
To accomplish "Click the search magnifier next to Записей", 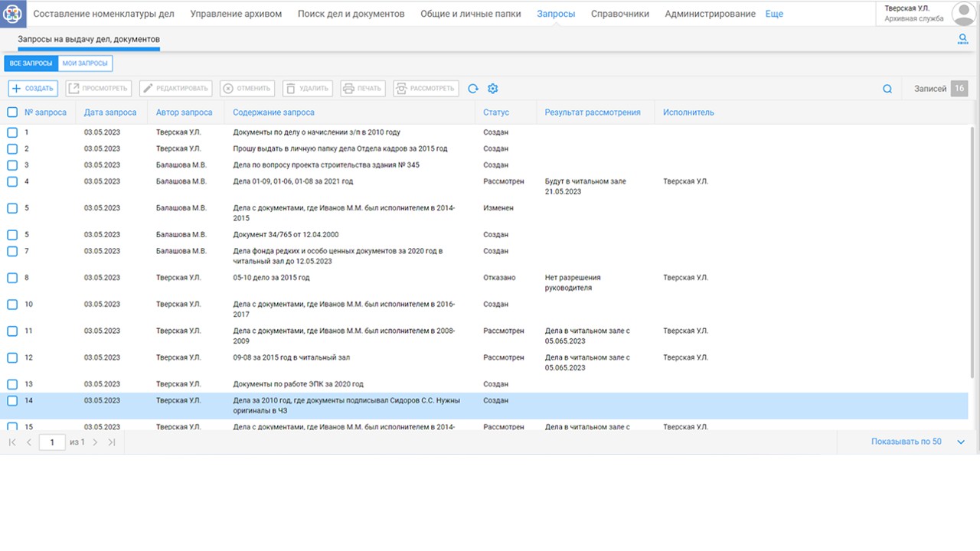I will (x=887, y=89).
